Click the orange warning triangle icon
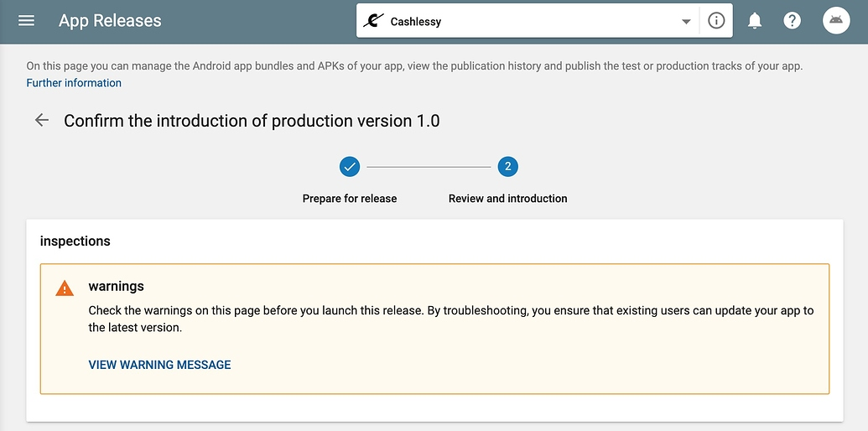 click(x=65, y=288)
